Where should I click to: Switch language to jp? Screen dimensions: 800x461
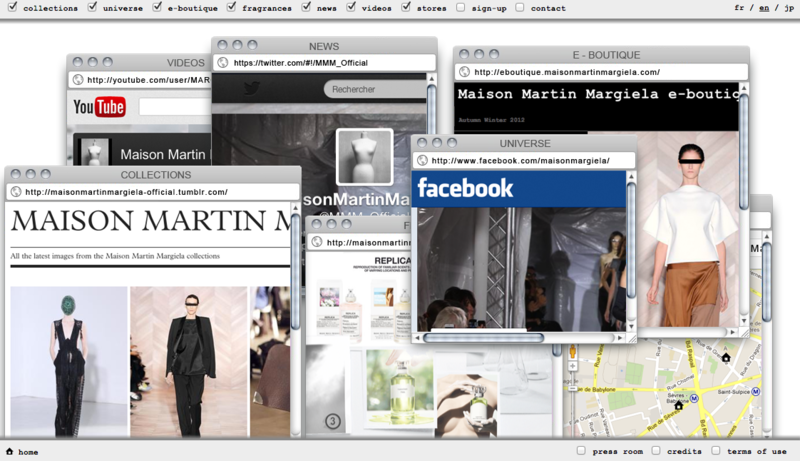[789, 8]
